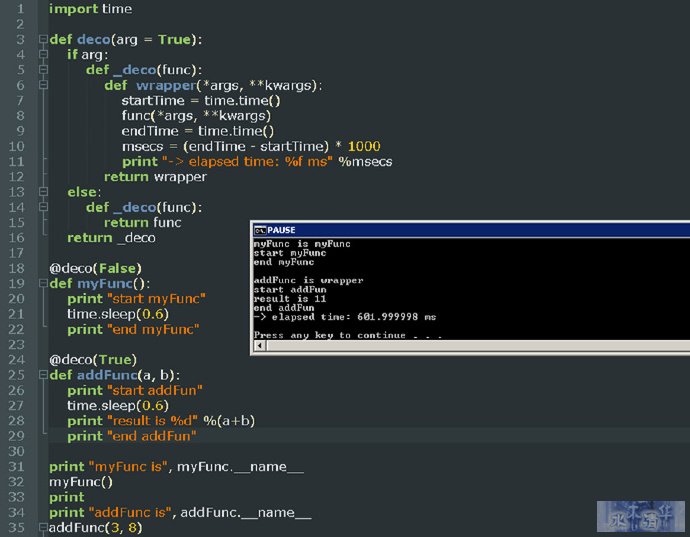This screenshot has width=690, height=537.
Task: Click the "start myFunc" string
Action: coord(156,299)
